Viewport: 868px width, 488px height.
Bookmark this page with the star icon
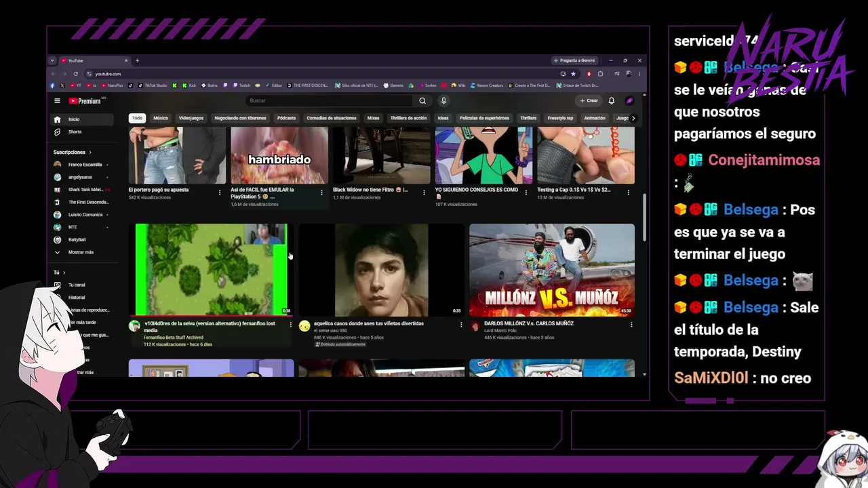[573, 74]
